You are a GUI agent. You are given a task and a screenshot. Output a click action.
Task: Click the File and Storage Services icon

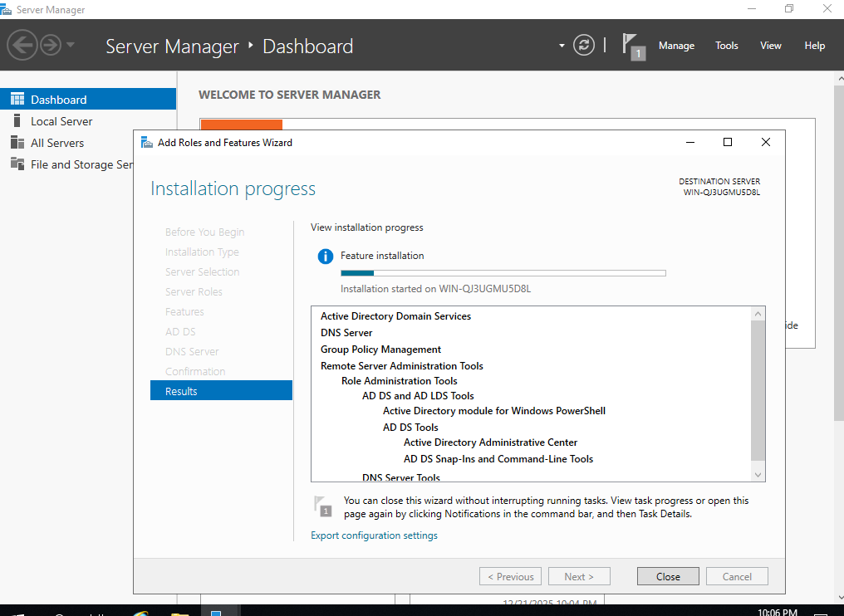point(17,164)
